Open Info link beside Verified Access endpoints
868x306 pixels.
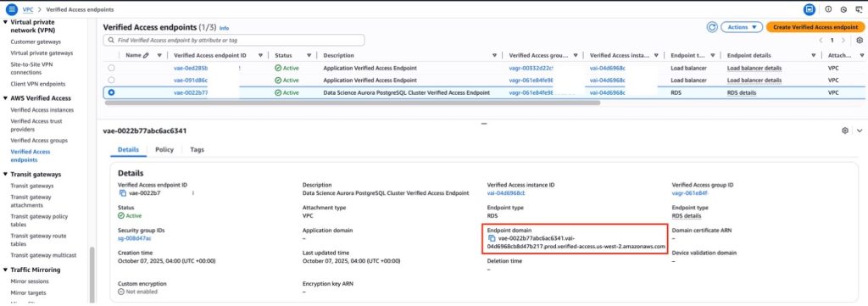pos(224,28)
